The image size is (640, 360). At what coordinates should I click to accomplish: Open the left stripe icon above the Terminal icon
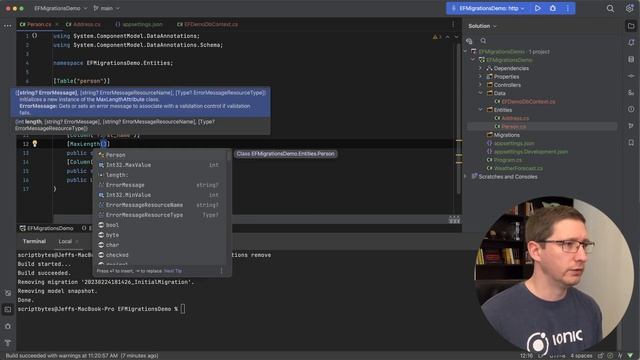pos(8,293)
